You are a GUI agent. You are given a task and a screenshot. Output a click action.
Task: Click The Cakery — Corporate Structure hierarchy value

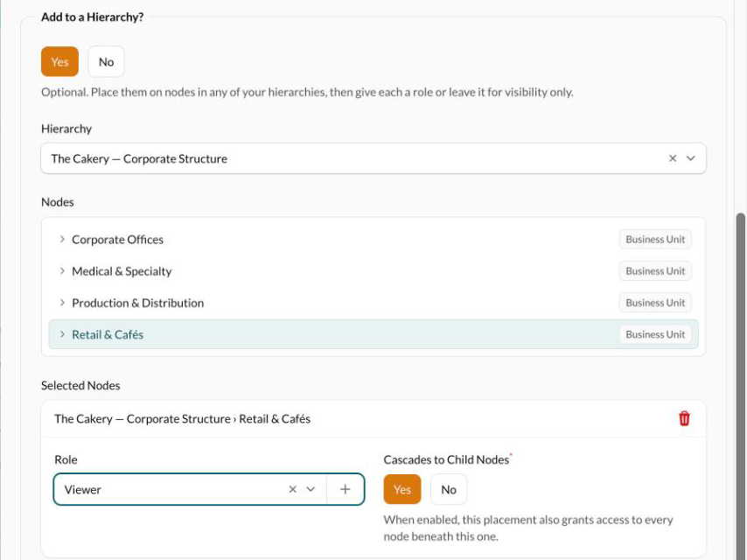[x=139, y=158]
